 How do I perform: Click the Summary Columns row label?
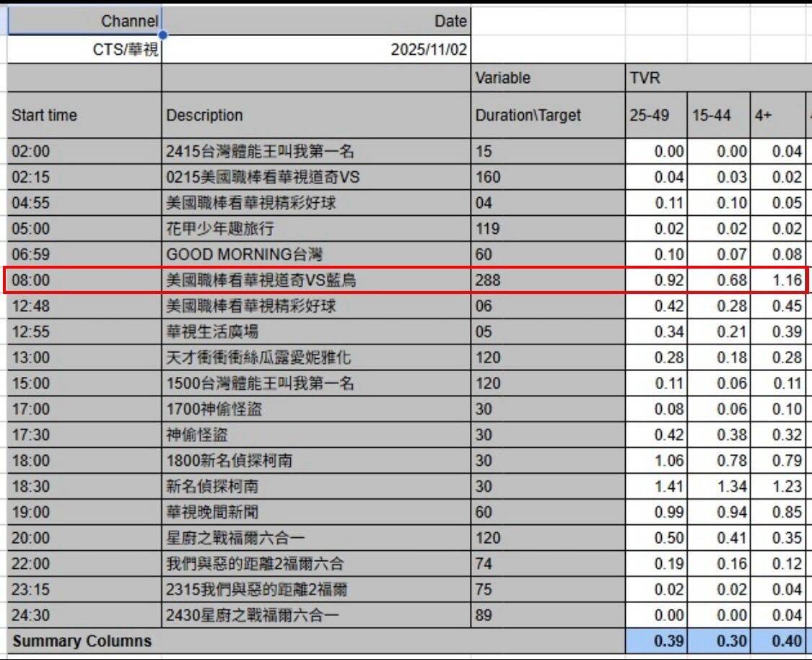point(82,641)
